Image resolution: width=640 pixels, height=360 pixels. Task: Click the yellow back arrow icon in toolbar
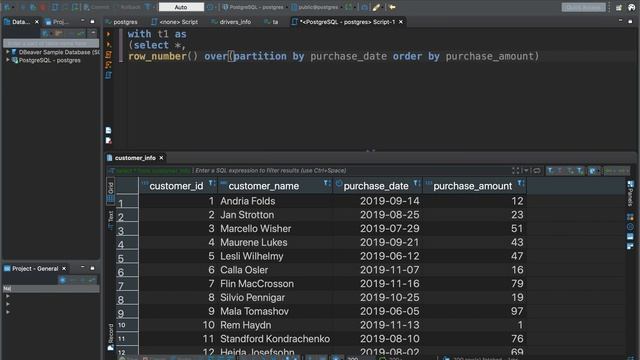pos(392,7)
